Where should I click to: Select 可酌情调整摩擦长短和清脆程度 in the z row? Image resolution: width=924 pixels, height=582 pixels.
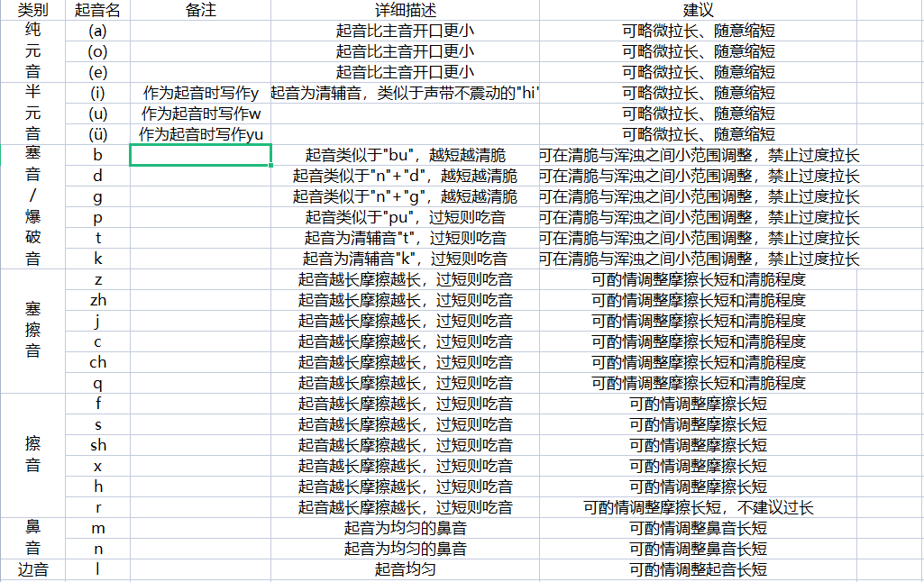698,279
